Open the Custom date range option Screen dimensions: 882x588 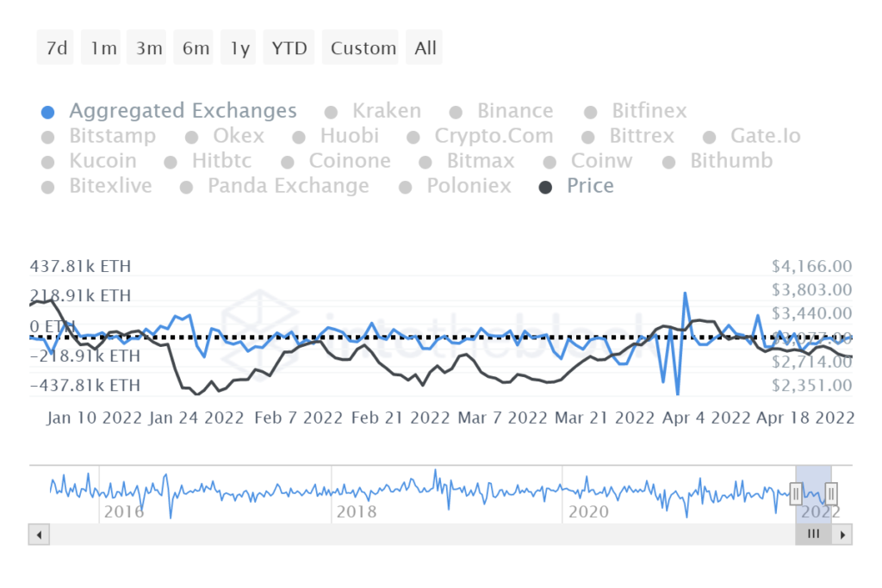click(x=361, y=48)
